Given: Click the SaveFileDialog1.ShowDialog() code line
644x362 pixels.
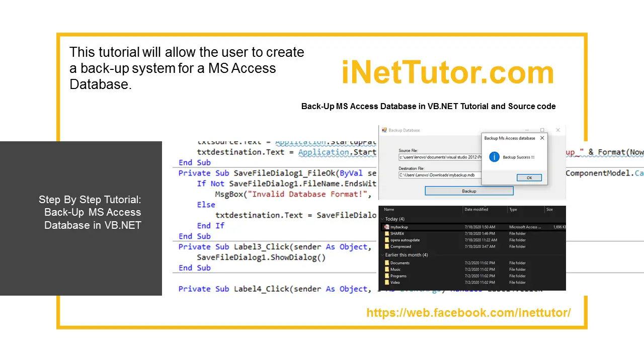Looking at the screenshot, I should [x=261, y=257].
